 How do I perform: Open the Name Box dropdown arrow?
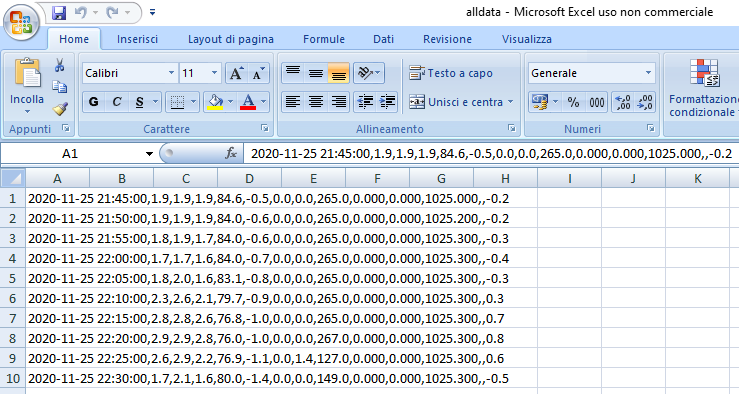[x=149, y=154]
